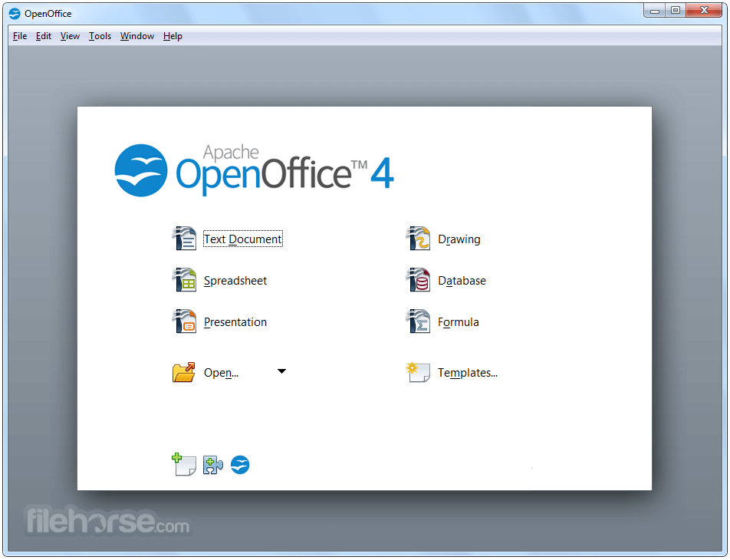
Task: Start a new Drawing
Action: click(x=459, y=239)
